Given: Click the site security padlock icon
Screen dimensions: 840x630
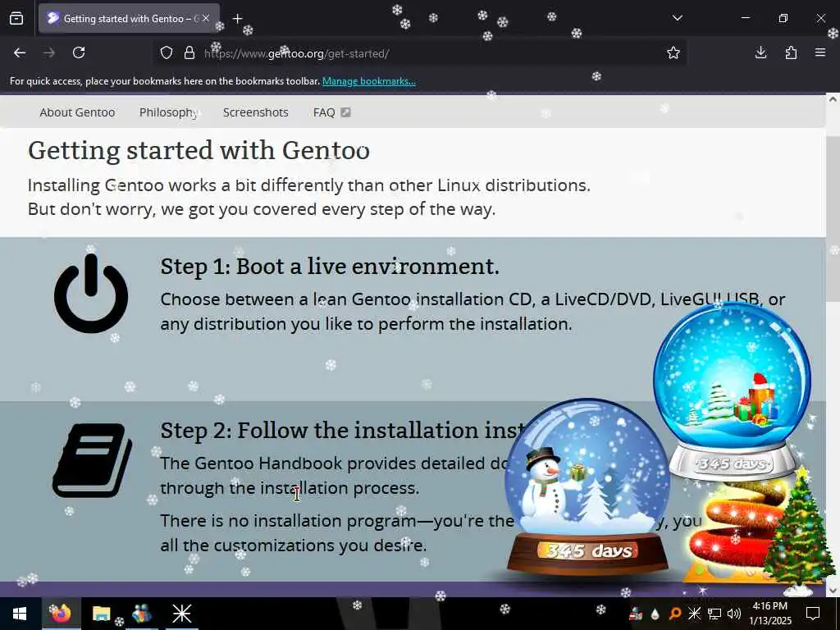Looking at the screenshot, I should (x=189, y=53).
